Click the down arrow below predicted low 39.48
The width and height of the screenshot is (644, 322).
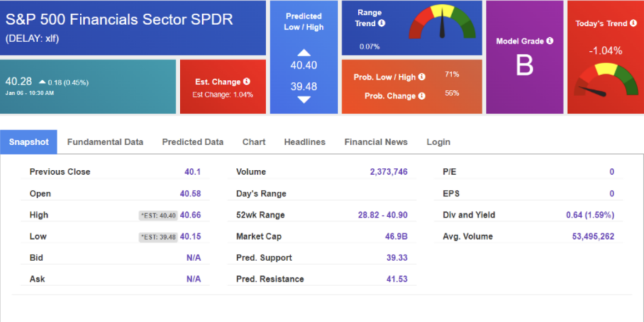304,99
